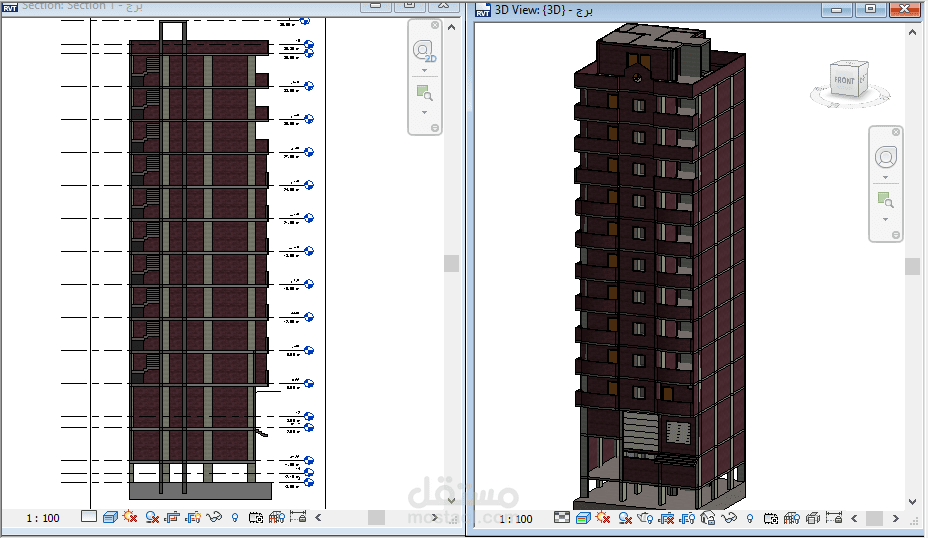Click Section view horizontal scrollbar thumb
928x538 pixels.
point(376,517)
